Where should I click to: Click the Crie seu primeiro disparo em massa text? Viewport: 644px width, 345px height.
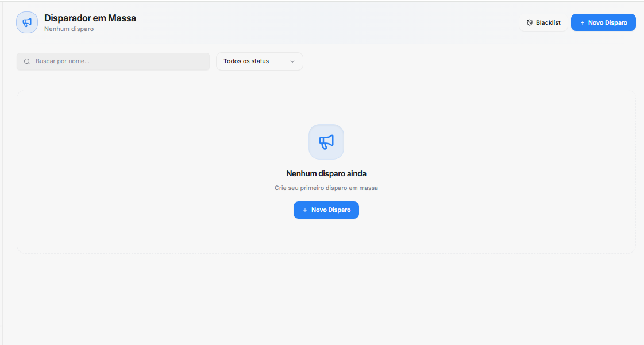click(x=326, y=188)
